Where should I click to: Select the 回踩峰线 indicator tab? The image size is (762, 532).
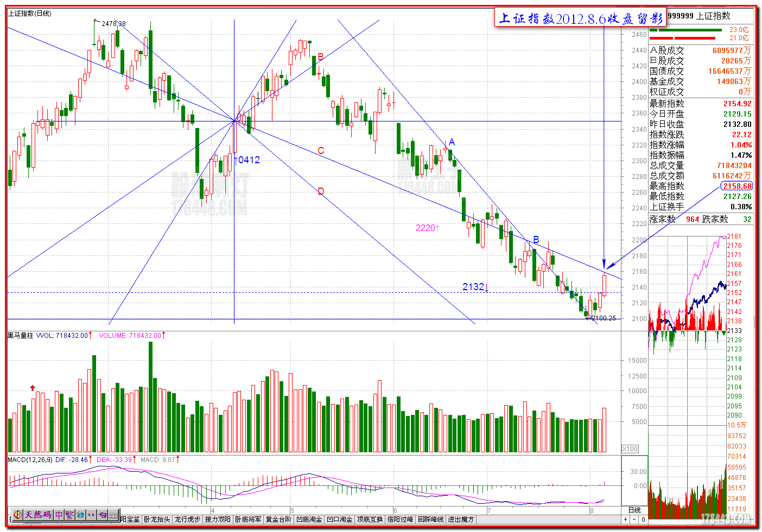tap(430, 520)
